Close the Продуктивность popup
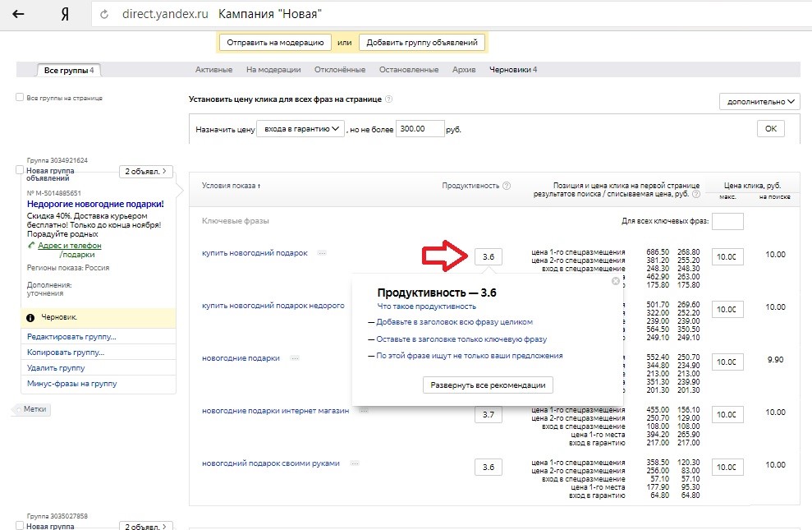 pos(615,281)
